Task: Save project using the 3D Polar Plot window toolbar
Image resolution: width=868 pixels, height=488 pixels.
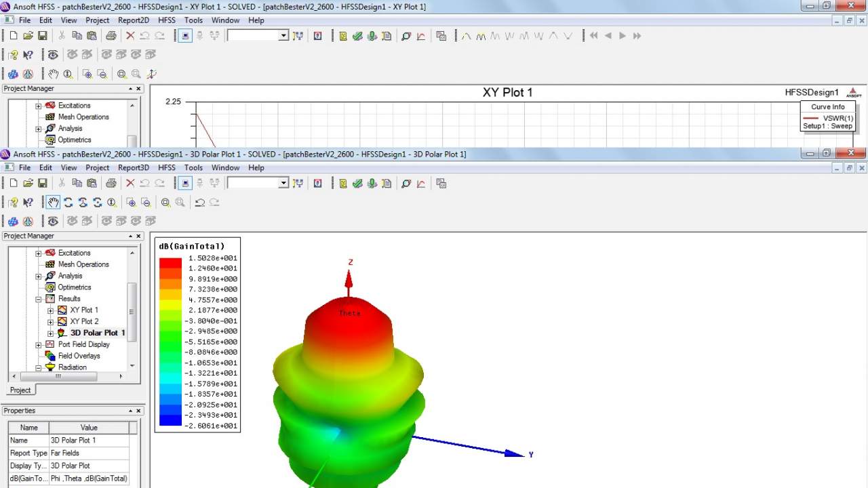Action: pyautogui.click(x=42, y=183)
